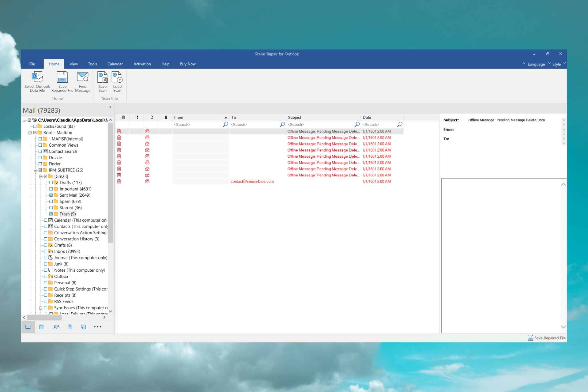Open the Calendar view icon in bottom bar

click(42, 327)
